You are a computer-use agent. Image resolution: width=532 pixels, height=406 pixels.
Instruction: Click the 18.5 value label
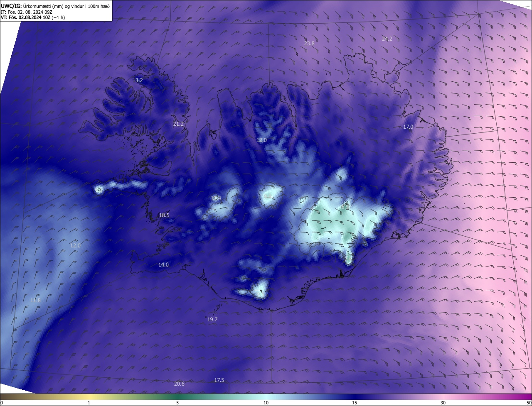[x=164, y=215]
